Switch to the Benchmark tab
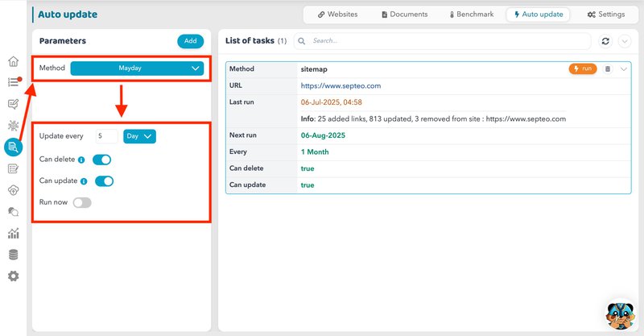 (x=472, y=15)
